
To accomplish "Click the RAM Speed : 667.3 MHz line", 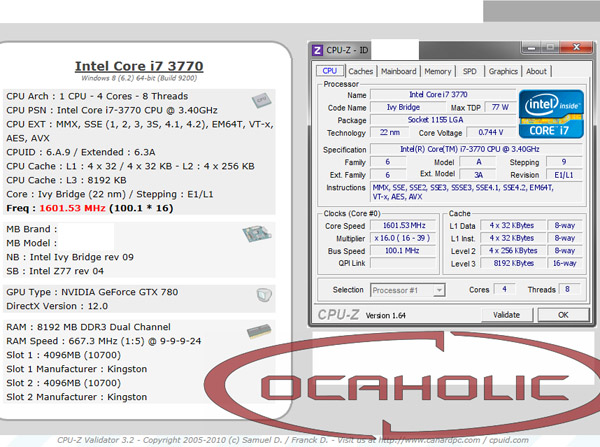I will click(103, 341).
